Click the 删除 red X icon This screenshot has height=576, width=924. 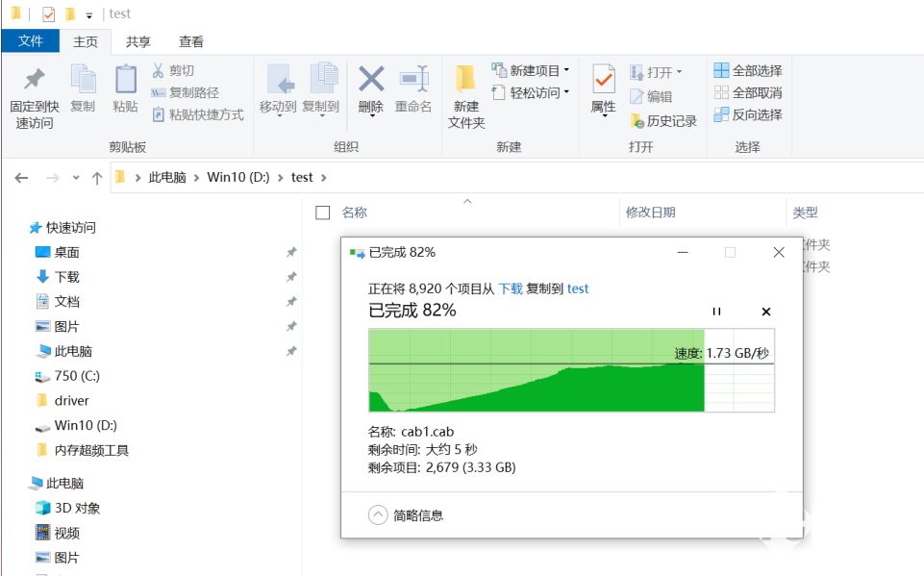click(371, 79)
